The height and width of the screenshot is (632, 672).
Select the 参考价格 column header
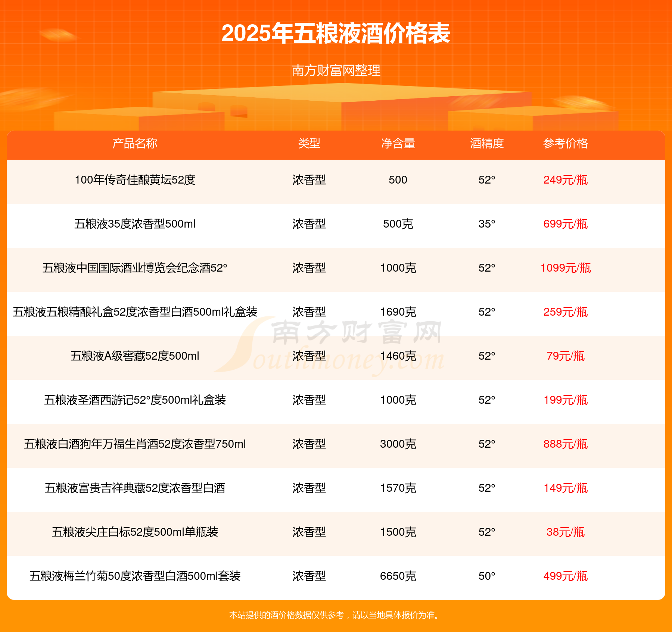pyautogui.click(x=566, y=143)
